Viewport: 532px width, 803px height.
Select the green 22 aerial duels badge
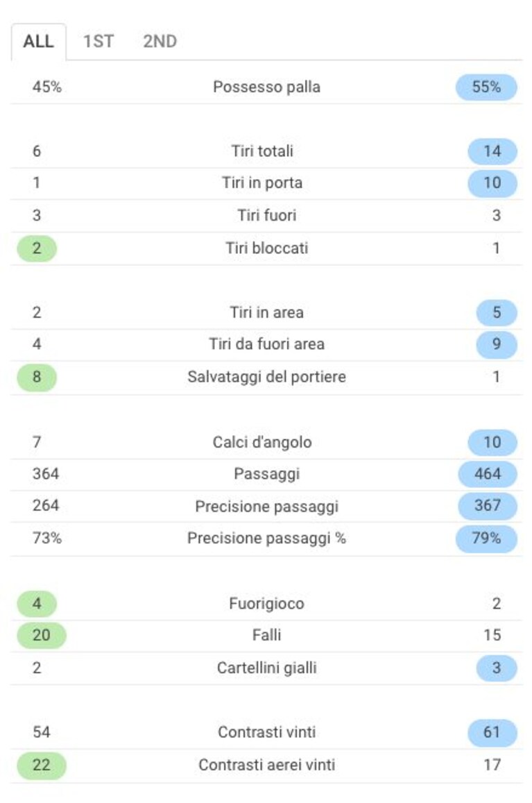click(x=42, y=765)
